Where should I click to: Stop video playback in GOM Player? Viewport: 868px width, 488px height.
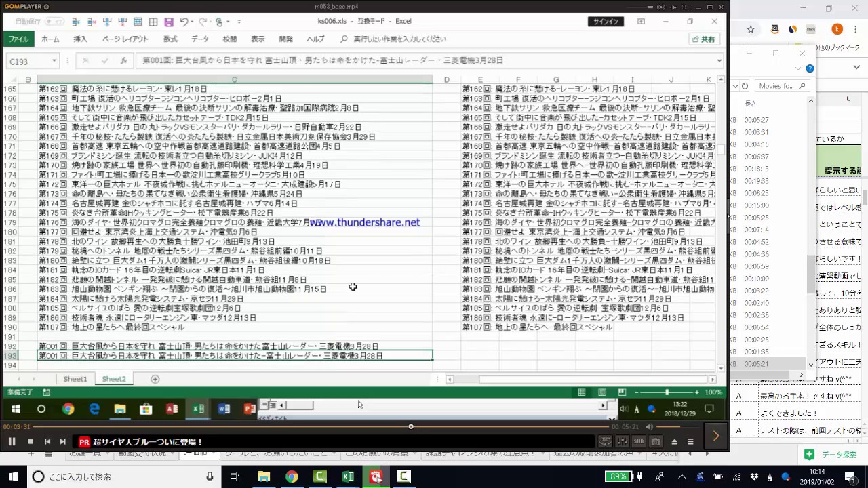coord(30,442)
